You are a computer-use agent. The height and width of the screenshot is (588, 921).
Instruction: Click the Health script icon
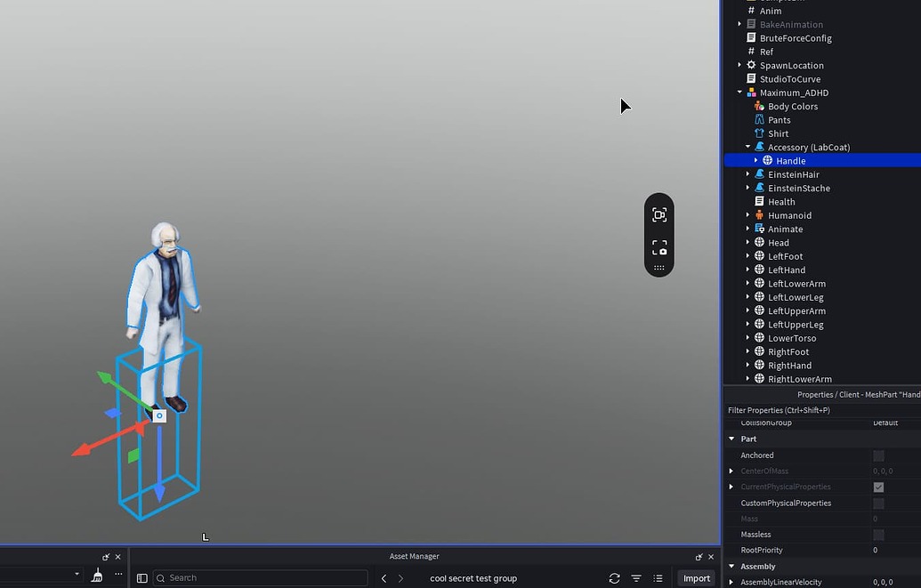click(759, 201)
